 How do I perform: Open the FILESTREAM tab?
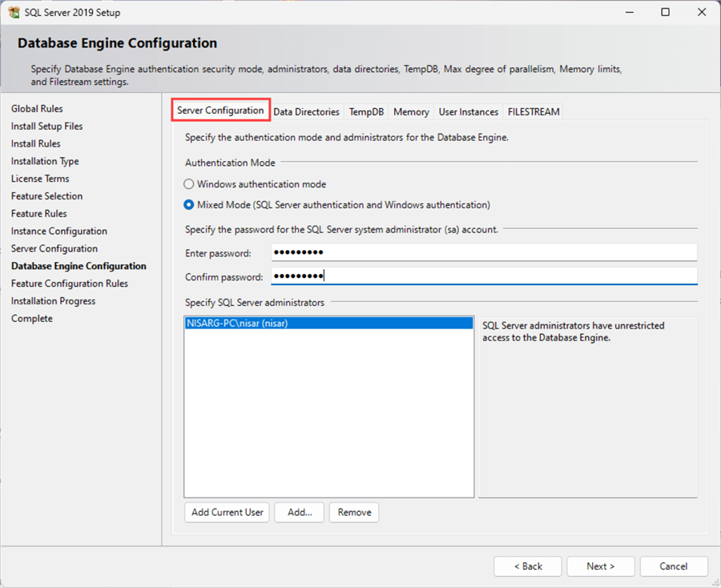coord(534,111)
